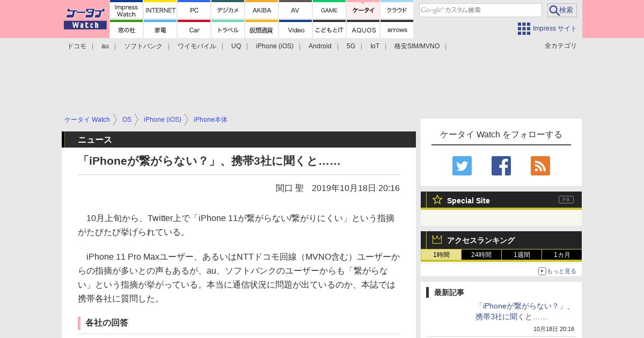Screen dimensions: 644x338
Task: Open the Impress Watch site tab
Action: [x=127, y=10]
